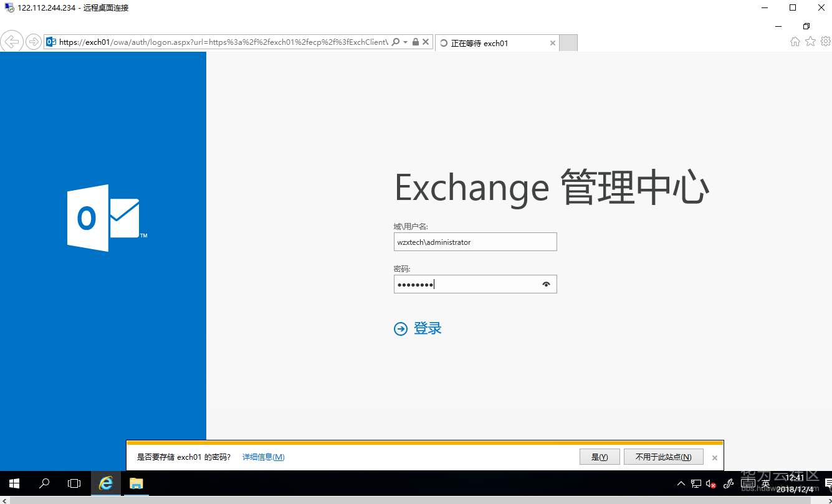832x504 pixels.
Task: Click the search magnifier in the address bar
Action: pyautogui.click(x=394, y=42)
